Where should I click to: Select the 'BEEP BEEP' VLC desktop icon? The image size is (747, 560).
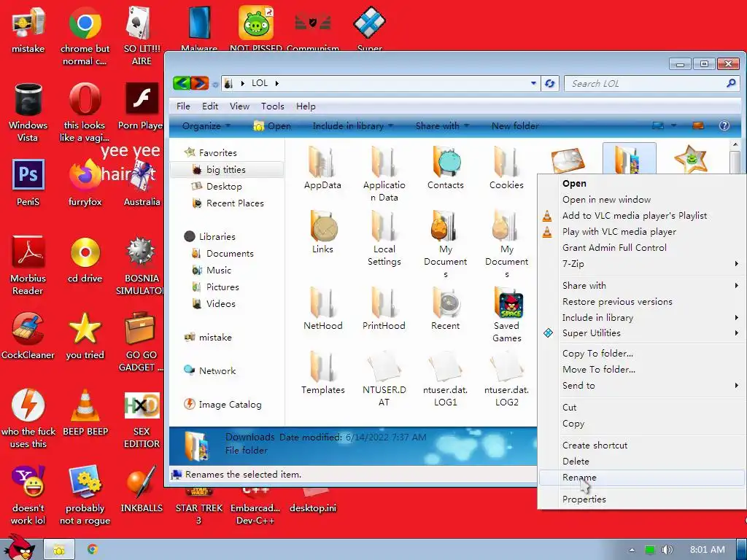85,413
